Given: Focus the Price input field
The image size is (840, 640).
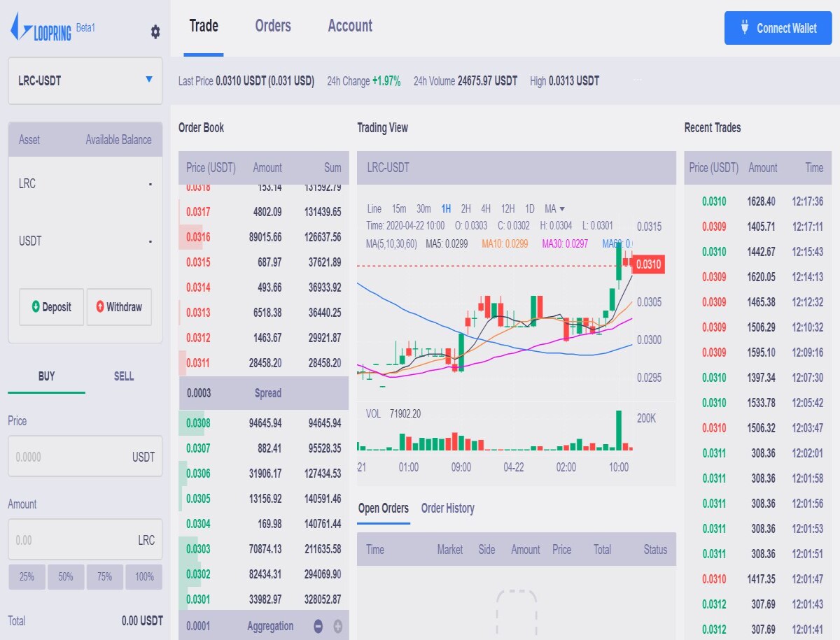Looking at the screenshot, I should [x=85, y=457].
